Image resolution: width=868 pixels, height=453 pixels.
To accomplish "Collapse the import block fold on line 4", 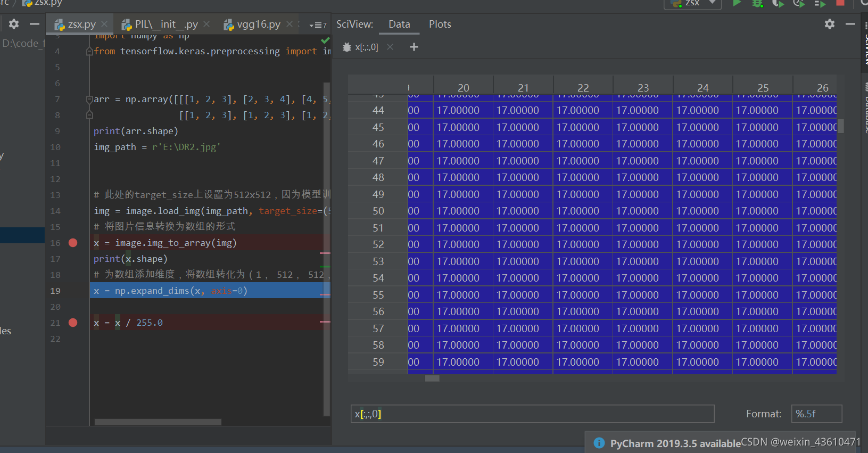I will point(89,51).
